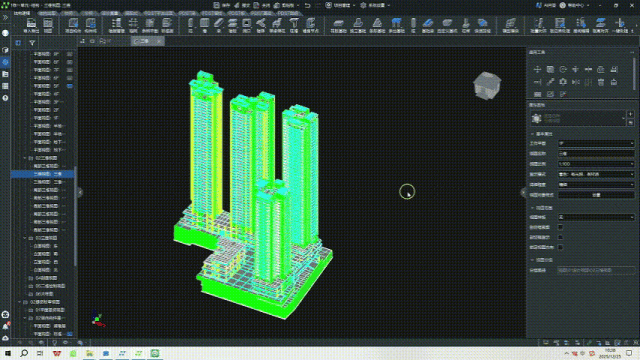640x360 pixels.
Task: Click the Windows Start button
Action: pos(8,353)
